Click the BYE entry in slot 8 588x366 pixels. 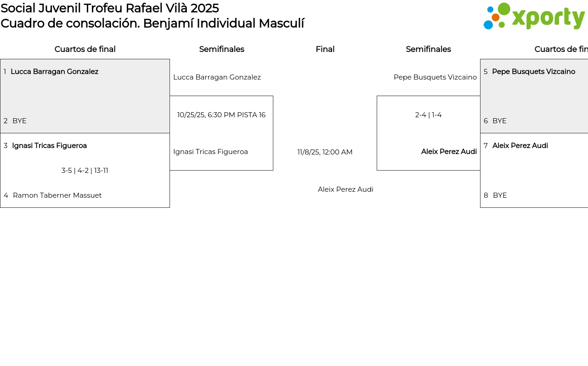tap(500, 195)
